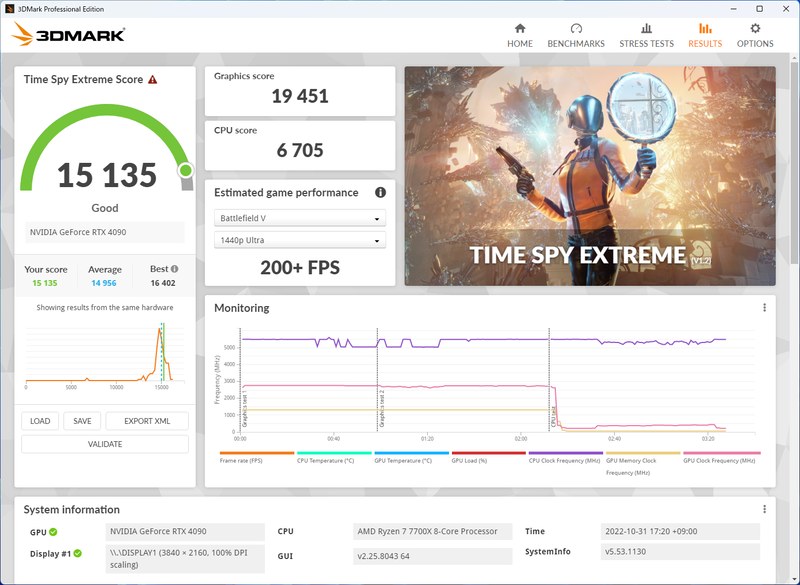Click the EXPORT XML button
Screen dimensions: 800x585
pos(146,421)
